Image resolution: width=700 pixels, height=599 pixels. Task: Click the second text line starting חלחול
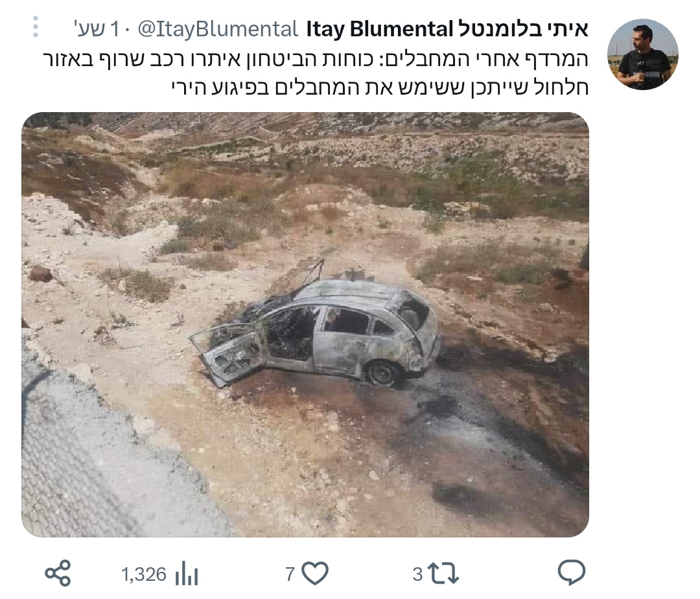[380, 87]
